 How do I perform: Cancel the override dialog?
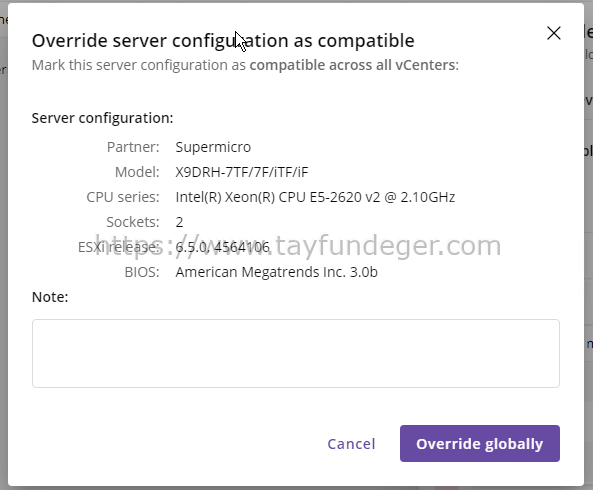tap(351, 444)
